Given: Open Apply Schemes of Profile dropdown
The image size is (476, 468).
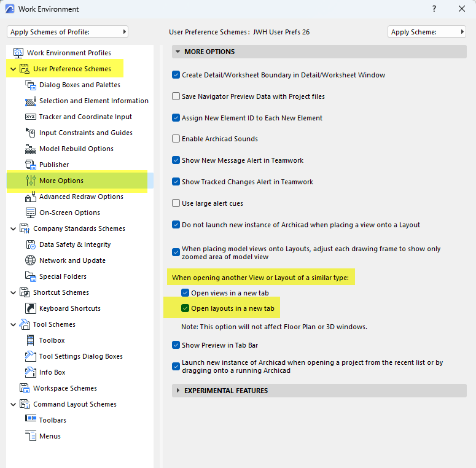Looking at the screenshot, I should tap(68, 32).
